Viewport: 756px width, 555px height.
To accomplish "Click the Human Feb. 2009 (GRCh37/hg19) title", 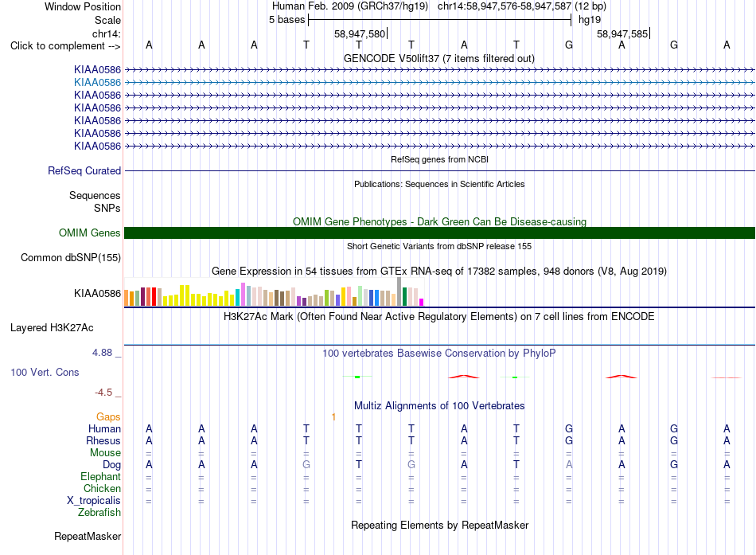I will tap(350, 6).
